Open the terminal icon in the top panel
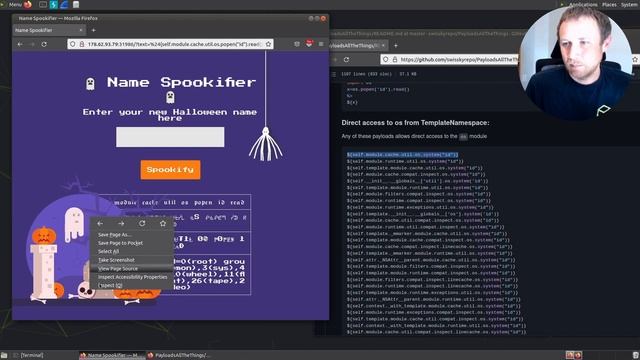Viewport: 640px width, 360px height. pyautogui.click(x=42, y=4)
